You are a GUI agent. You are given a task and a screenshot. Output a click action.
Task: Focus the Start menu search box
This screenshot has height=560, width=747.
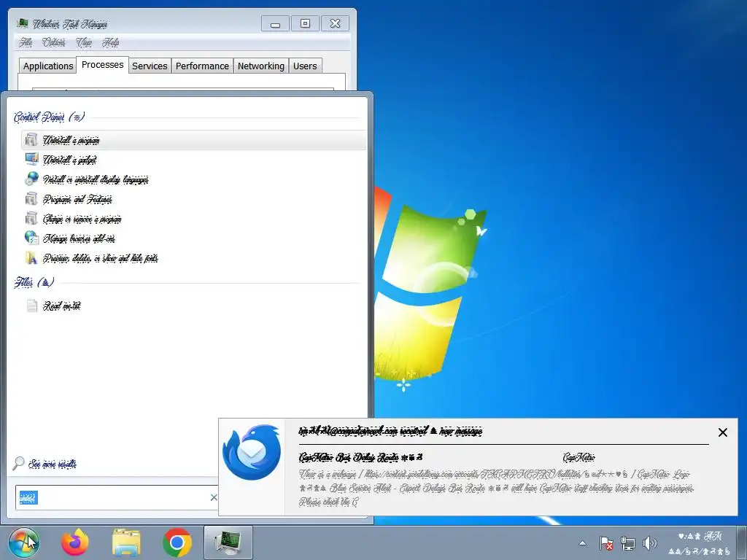(117, 497)
